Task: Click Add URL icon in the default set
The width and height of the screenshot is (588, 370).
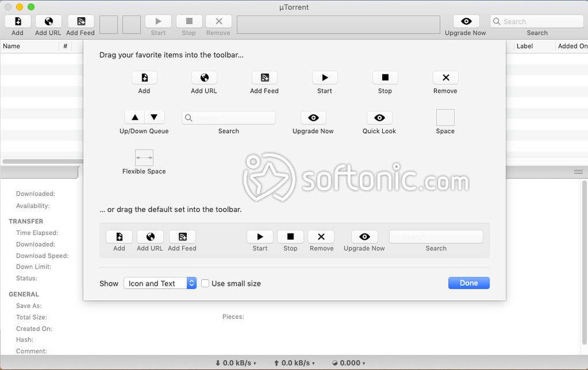Action: 150,236
